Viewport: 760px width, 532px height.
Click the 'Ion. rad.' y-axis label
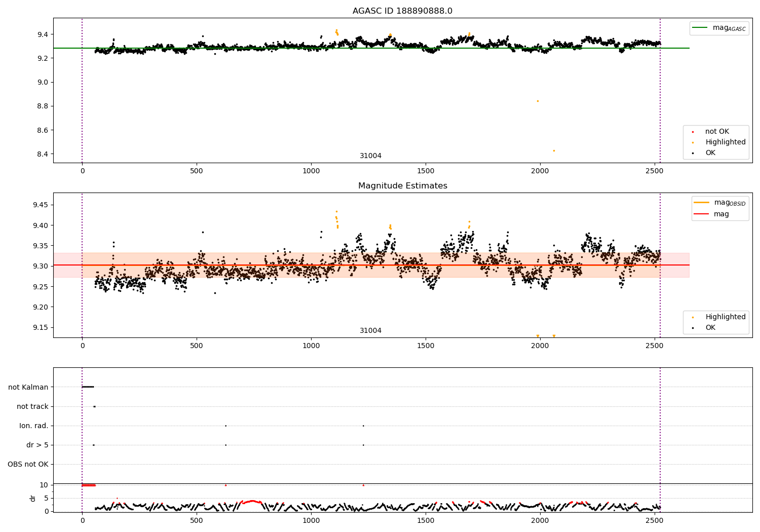(x=34, y=426)
